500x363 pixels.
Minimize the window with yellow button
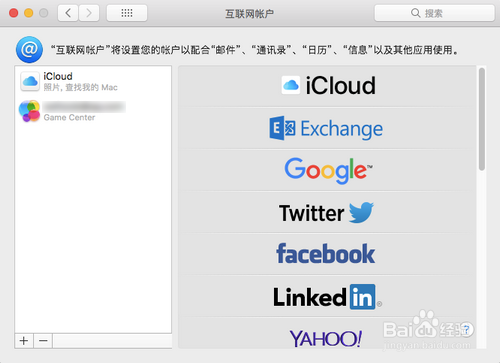(x=29, y=13)
